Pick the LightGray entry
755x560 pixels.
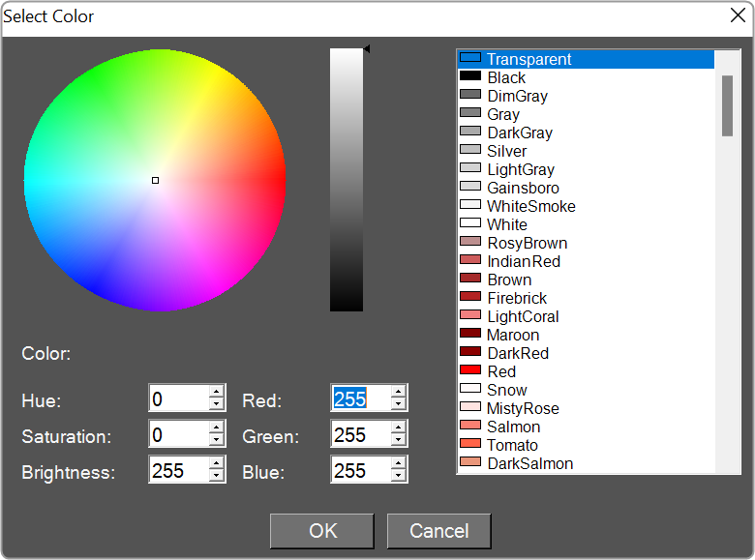586,169
